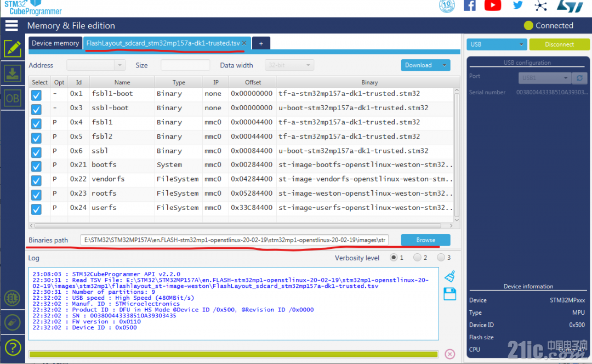The height and width of the screenshot is (364, 592).
Task: Toggle checkbox for fsbl2 partition
Action: click(36, 138)
